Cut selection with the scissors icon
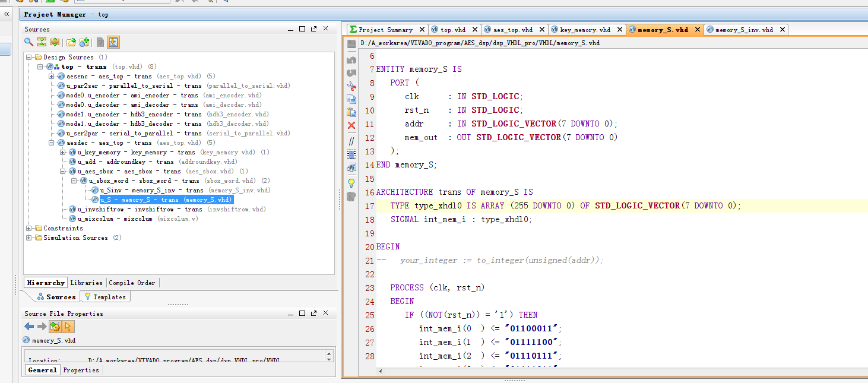This screenshot has width=868, height=383. click(351, 86)
